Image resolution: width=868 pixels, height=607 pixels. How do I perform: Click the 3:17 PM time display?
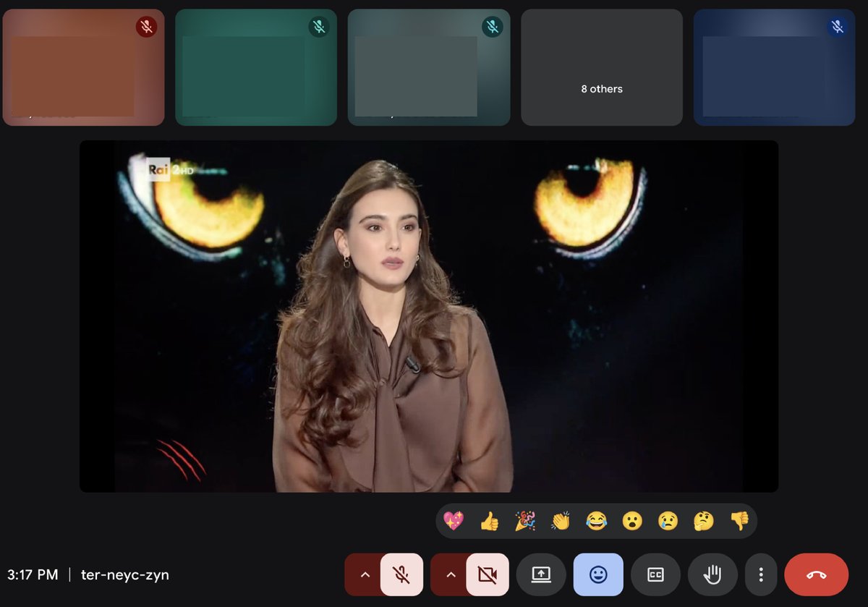(33, 575)
